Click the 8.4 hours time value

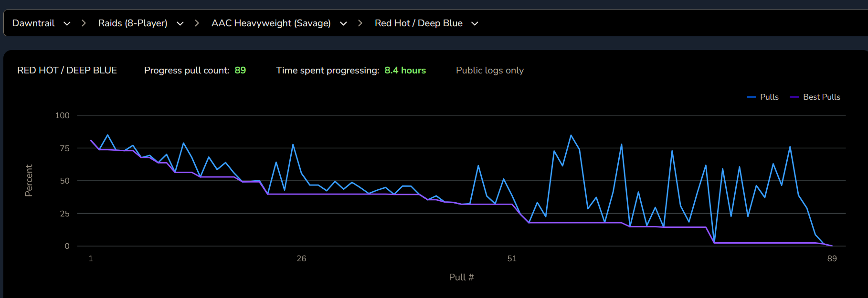pyautogui.click(x=405, y=70)
